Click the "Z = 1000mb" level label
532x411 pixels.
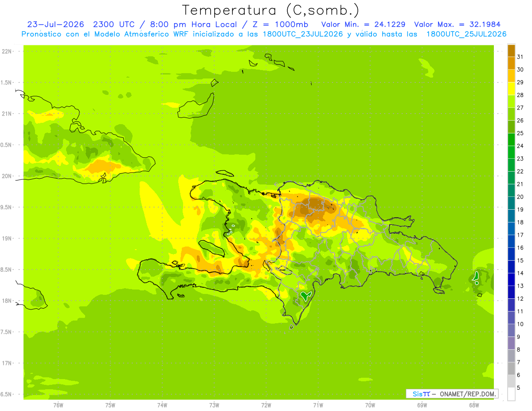point(280,24)
